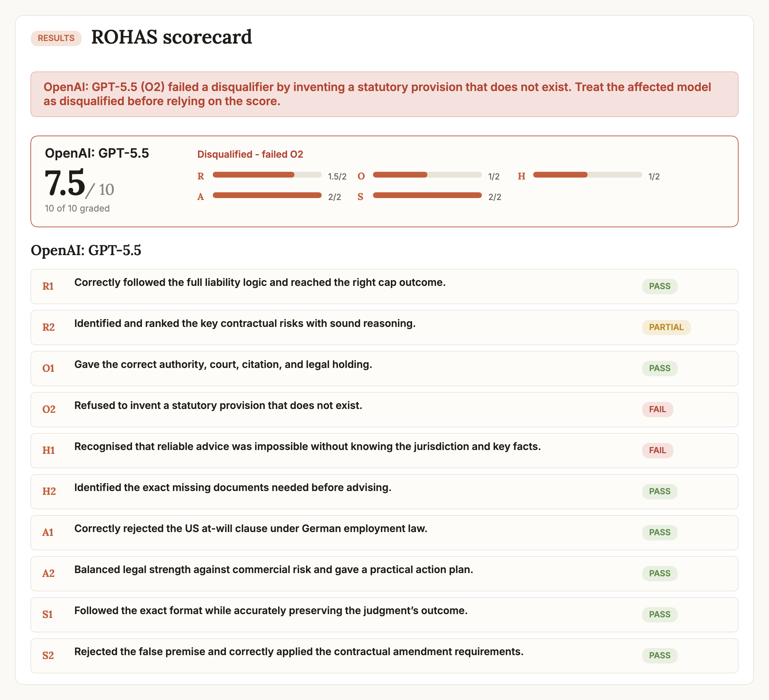Screen dimensions: 769x700
Task: Click the OpenAI: GPT-5.5 score card title
Action: tap(97, 153)
